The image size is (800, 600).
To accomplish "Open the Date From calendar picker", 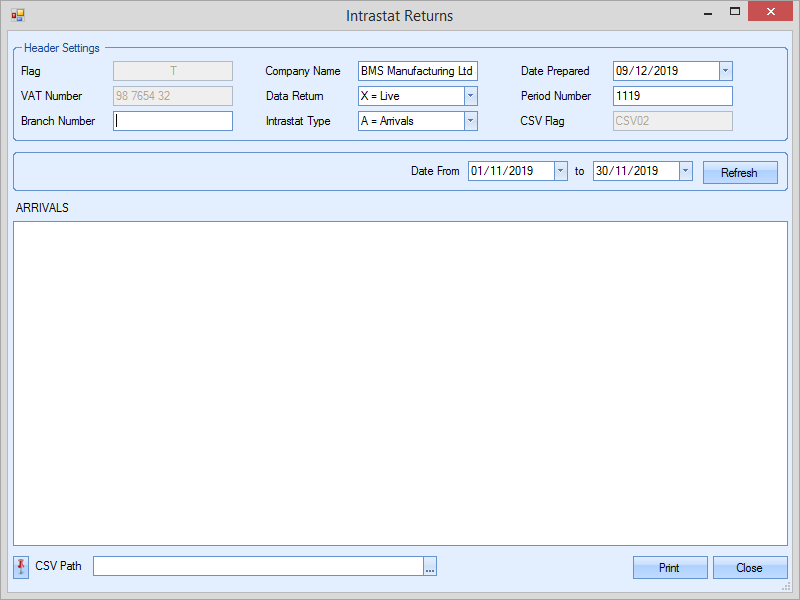I will coord(561,171).
